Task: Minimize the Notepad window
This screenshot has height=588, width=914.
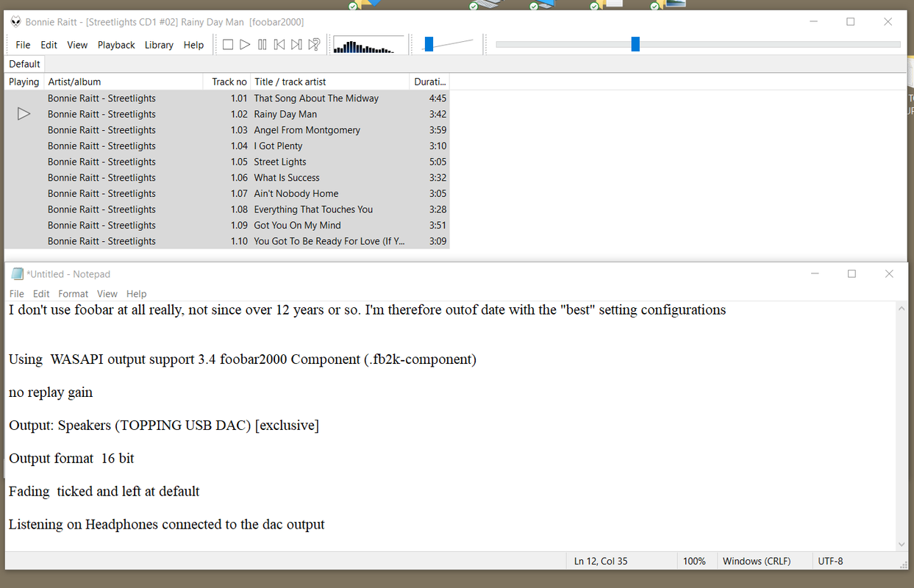Action: pyautogui.click(x=815, y=274)
